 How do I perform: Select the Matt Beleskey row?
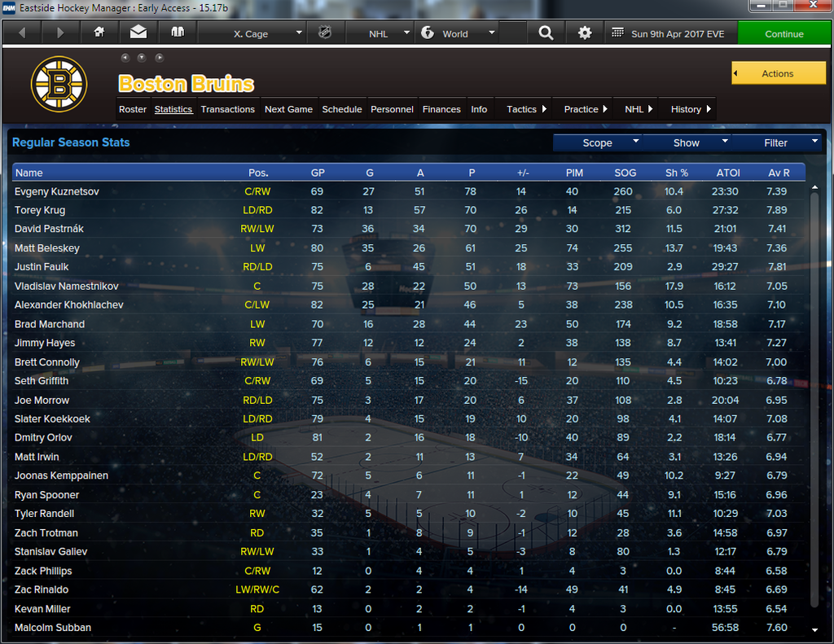[x=409, y=248]
